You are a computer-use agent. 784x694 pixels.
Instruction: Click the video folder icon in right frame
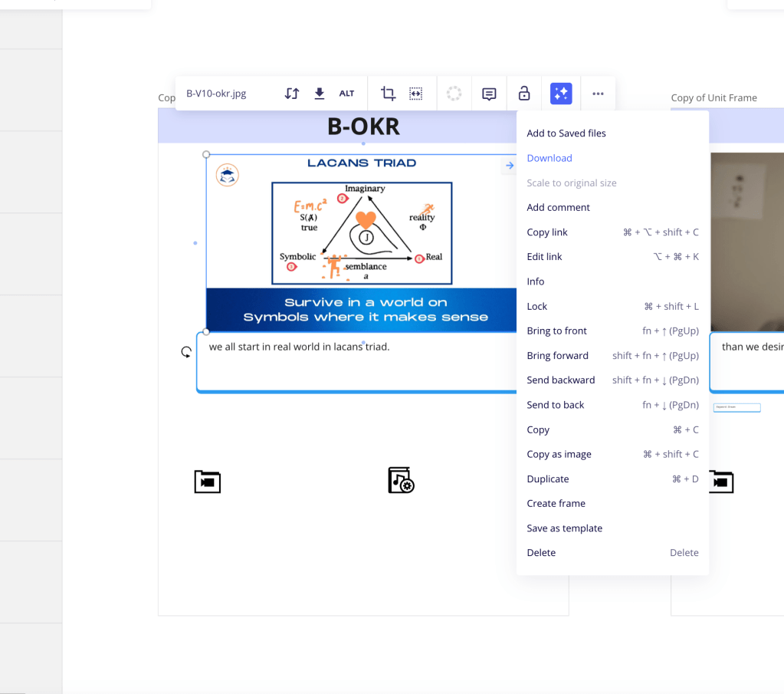click(721, 482)
